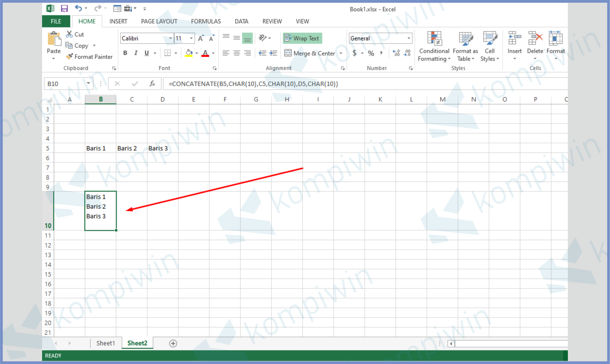Switch to the Sheet1 worksheet tab
610x364 pixels.
pos(106,343)
